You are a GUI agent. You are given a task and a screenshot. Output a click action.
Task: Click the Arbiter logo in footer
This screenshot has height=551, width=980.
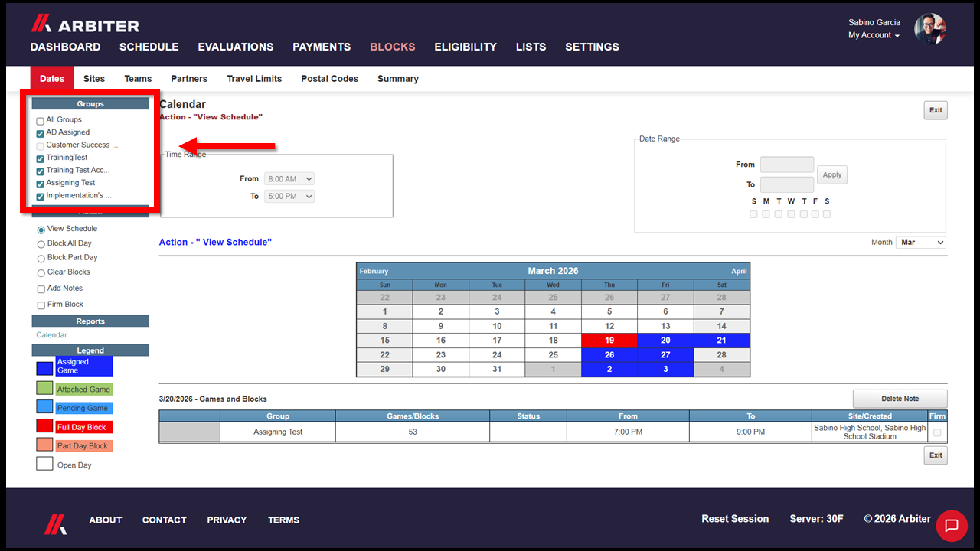(54, 523)
